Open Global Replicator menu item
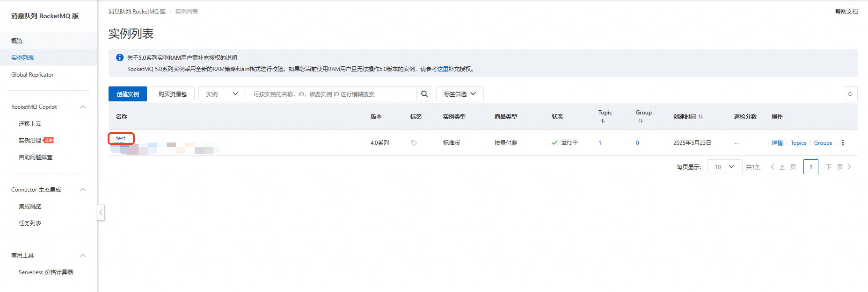This screenshot has width=868, height=292. (32, 75)
